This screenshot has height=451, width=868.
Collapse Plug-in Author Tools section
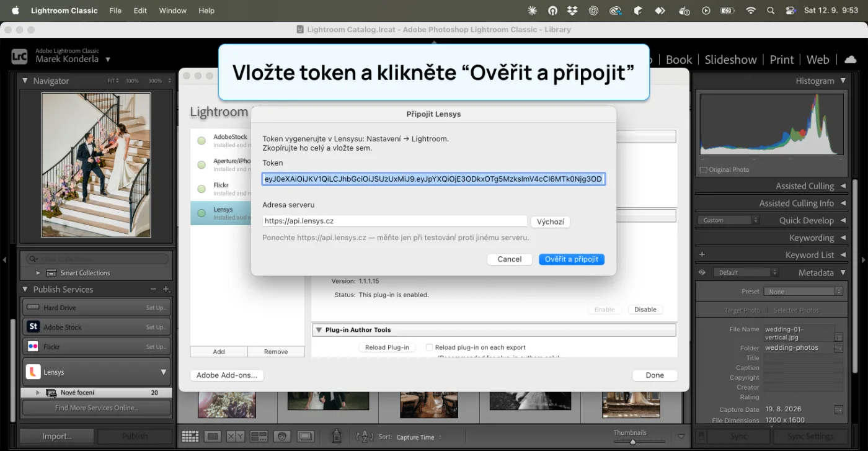click(x=319, y=330)
